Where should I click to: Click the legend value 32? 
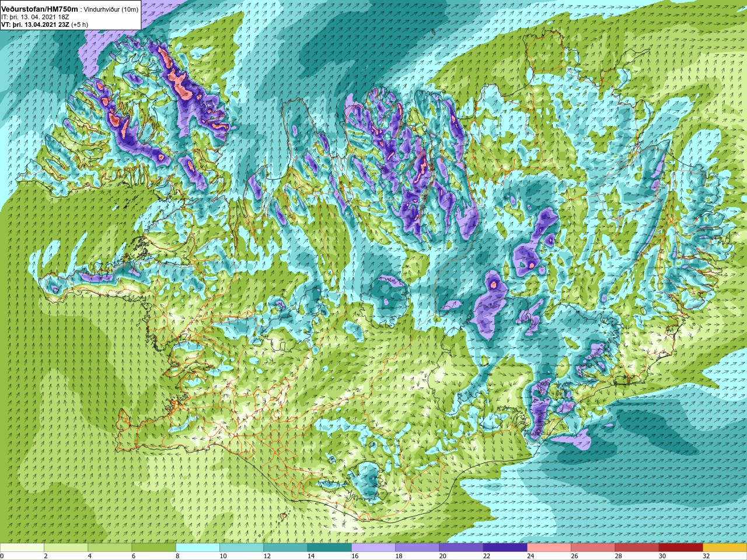click(707, 556)
